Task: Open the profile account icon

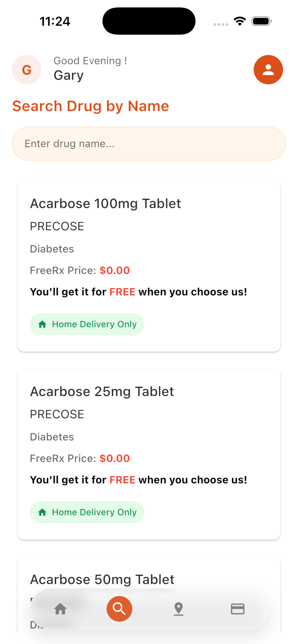Action: point(268,70)
